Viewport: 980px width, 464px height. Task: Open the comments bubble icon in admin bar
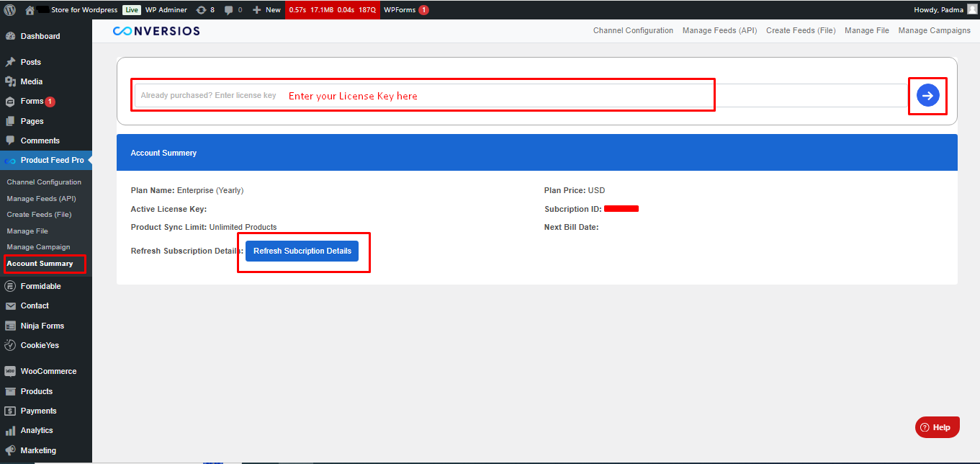click(x=229, y=10)
